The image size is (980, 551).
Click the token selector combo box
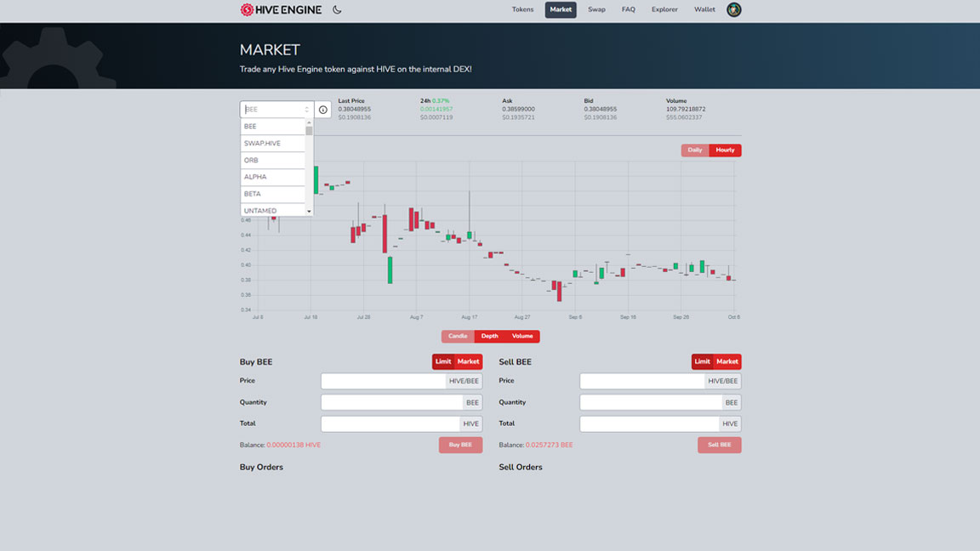(276, 110)
